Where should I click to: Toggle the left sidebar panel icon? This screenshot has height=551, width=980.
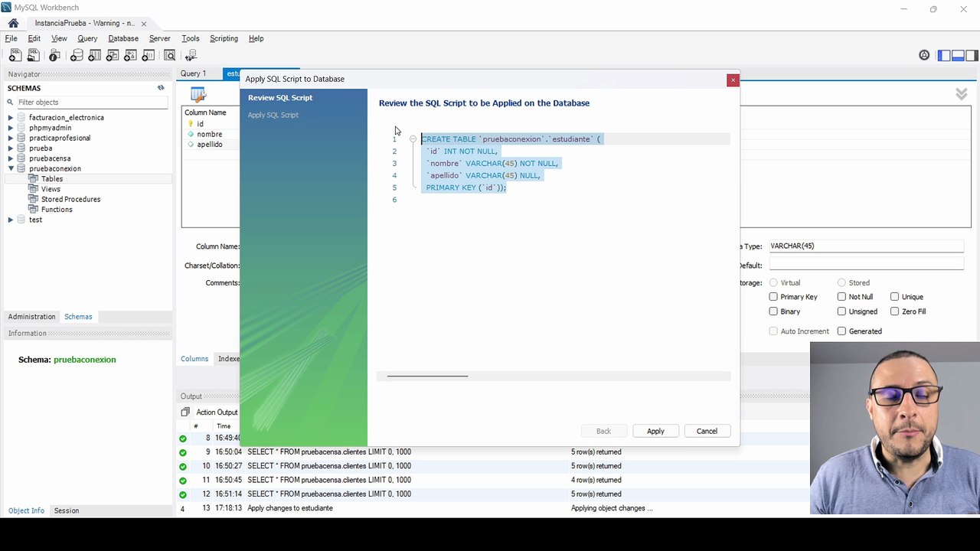tap(944, 55)
